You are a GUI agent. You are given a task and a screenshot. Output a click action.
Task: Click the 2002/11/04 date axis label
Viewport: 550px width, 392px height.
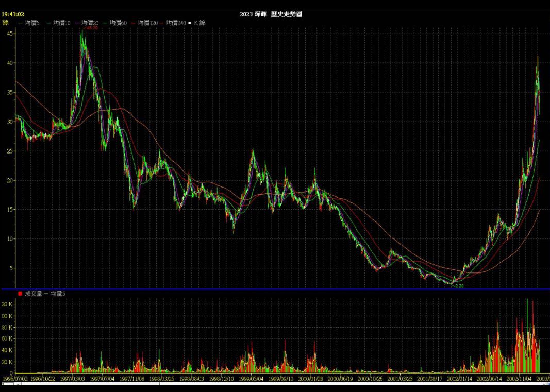pyautogui.click(x=520, y=378)
